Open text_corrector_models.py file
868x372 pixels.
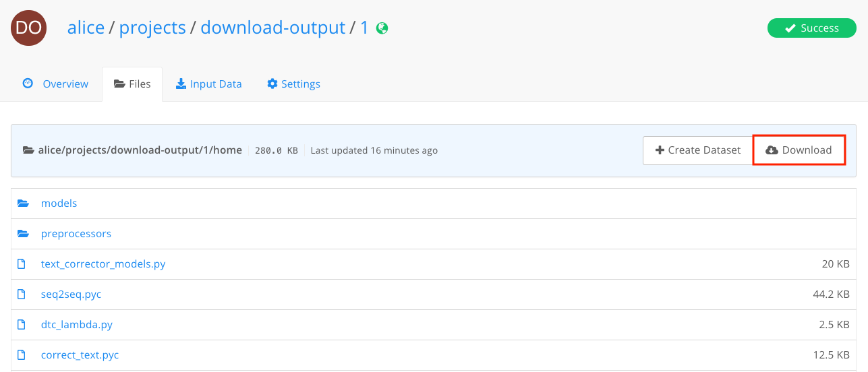(103, 264)
